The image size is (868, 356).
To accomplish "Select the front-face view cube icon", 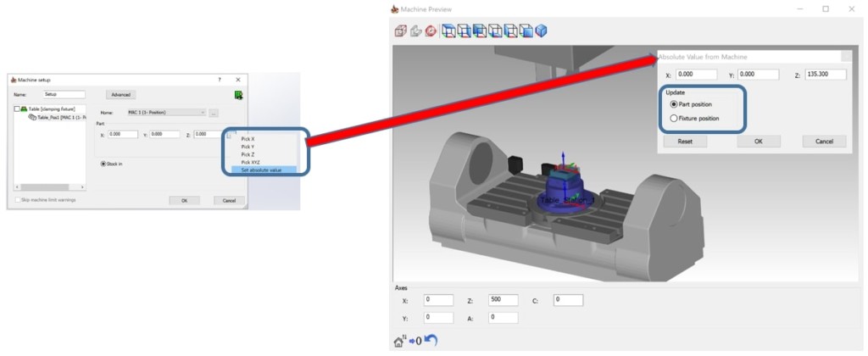I will tap(526, 31).
